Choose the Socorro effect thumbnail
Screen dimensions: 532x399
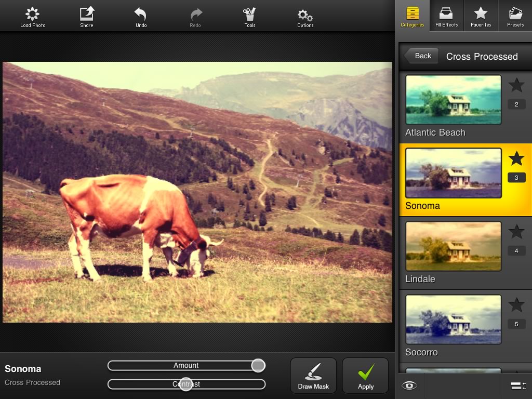[453, 320]
